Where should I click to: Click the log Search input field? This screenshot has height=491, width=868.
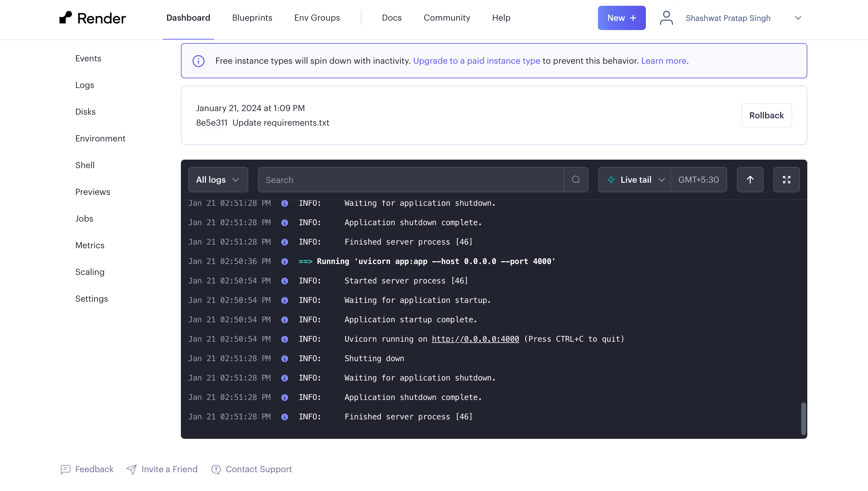[x=410, y=180]
